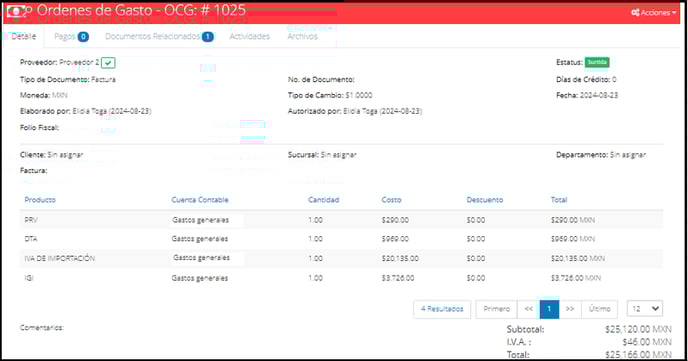Open the Documentos Relacionados tab
Viewport: 688px width, 361px height.
159,36
